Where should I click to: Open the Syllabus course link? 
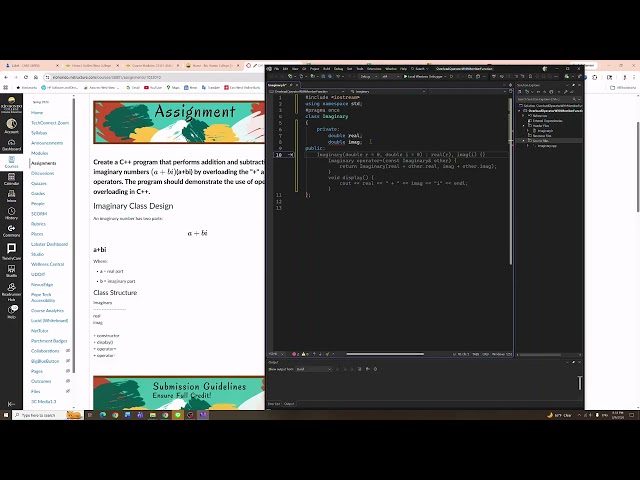coord(39,133)
